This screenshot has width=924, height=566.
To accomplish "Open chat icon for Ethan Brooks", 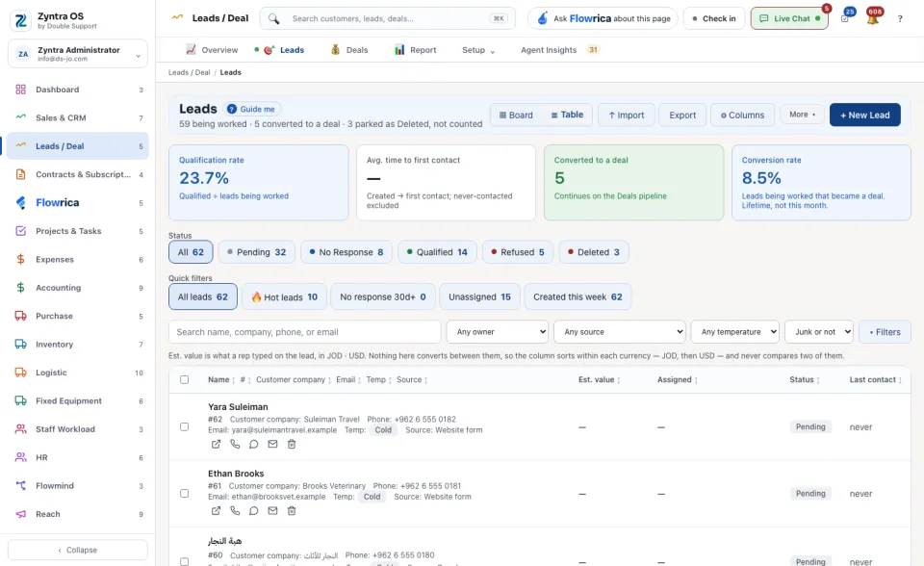I will pos(253,510).
